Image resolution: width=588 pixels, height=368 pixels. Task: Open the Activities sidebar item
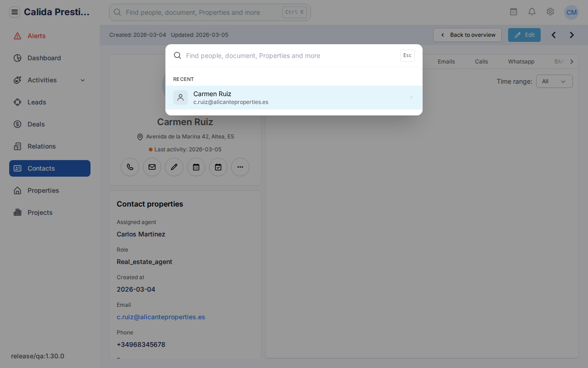50,80
